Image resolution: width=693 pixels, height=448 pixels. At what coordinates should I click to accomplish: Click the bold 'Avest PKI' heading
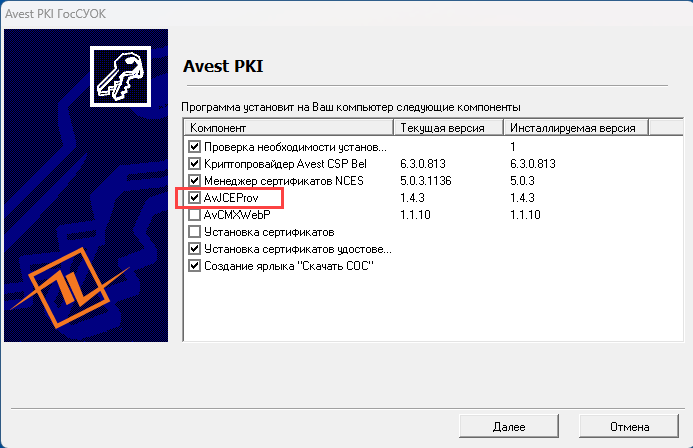223,67
